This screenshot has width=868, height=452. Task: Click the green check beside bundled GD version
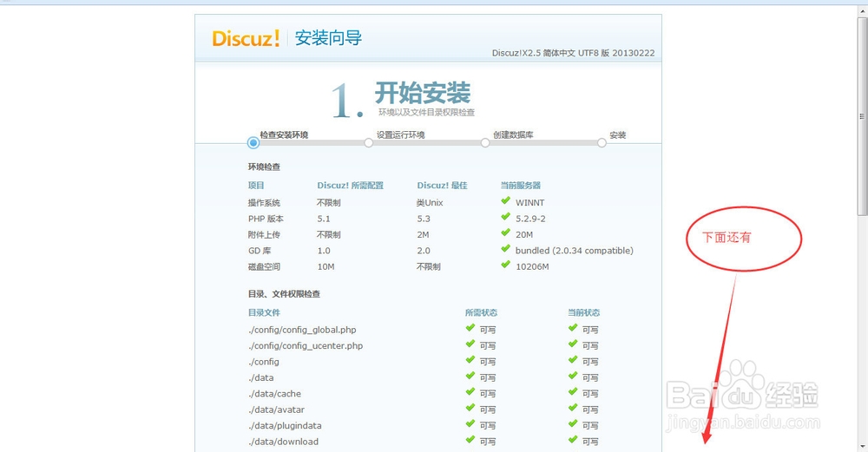coord(505,249)
